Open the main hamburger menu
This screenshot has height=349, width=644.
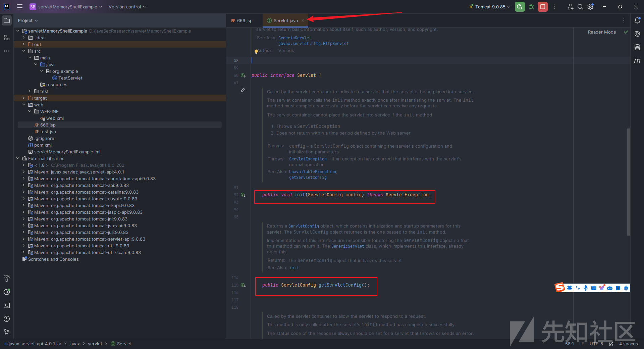coord(20,7)
